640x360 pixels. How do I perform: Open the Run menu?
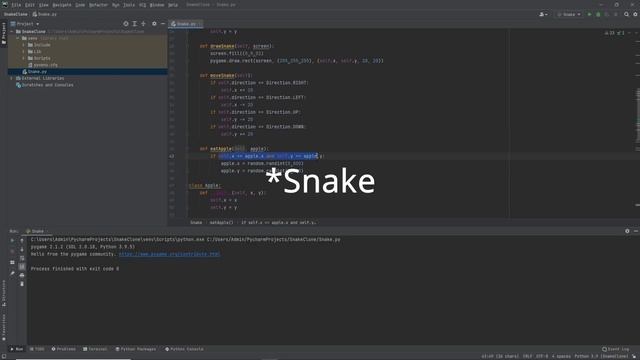pos(116,5)
